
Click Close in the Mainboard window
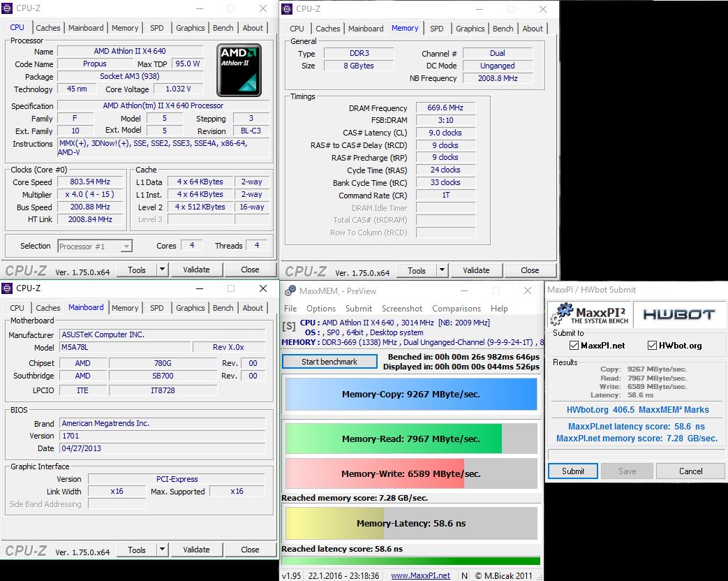pos(250,550)
